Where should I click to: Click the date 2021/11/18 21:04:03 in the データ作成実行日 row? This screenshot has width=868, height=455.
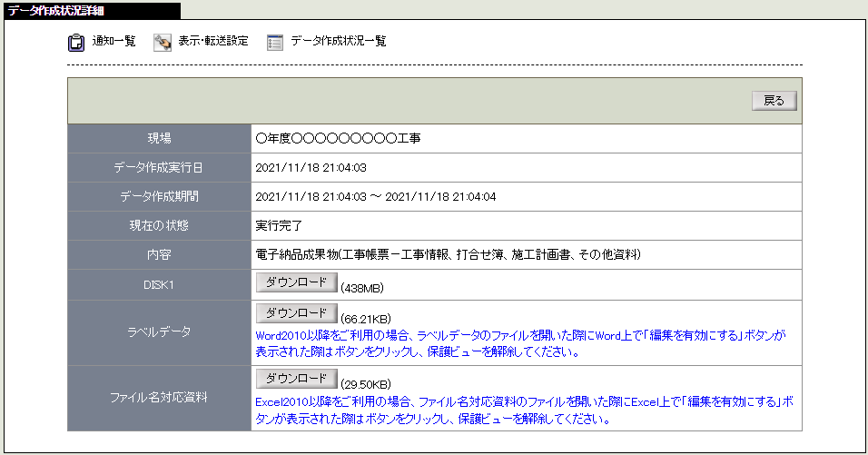pos(311,168)
